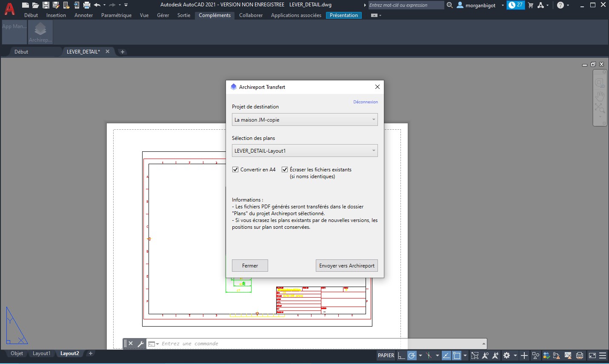Expand the Help dropdown arrow
Screen dimensions: 609x364
coord(569,6)
